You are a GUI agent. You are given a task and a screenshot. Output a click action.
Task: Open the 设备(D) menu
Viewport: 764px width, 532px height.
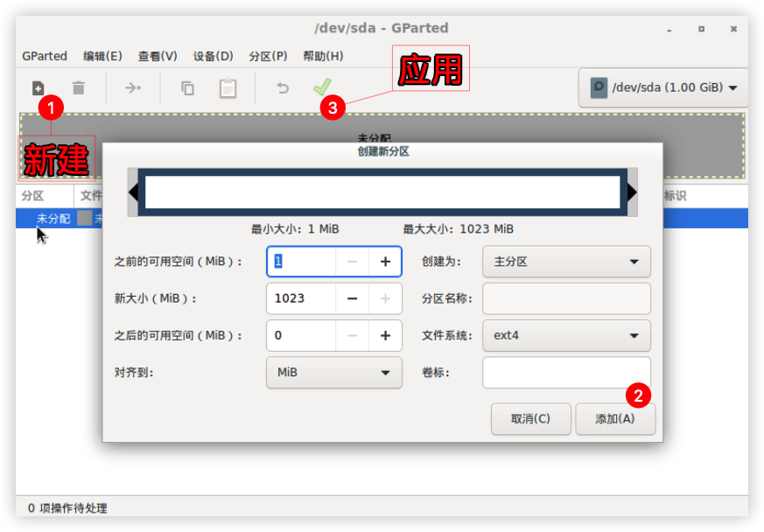pyautogui.click(x=213, y=56)
